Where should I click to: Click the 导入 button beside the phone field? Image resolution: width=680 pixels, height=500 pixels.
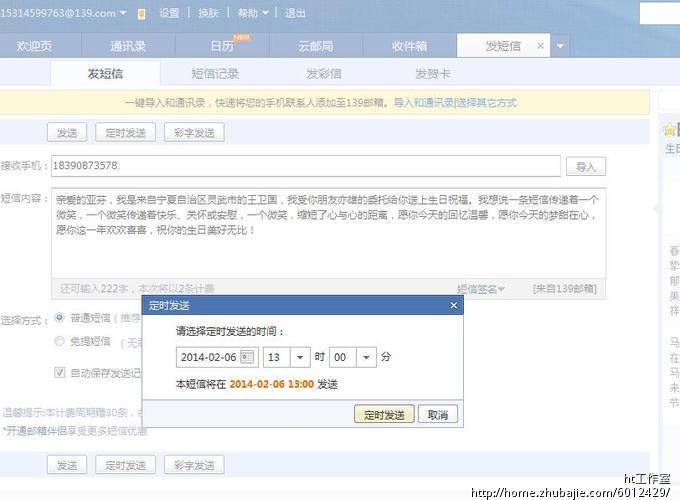[586, 167]
